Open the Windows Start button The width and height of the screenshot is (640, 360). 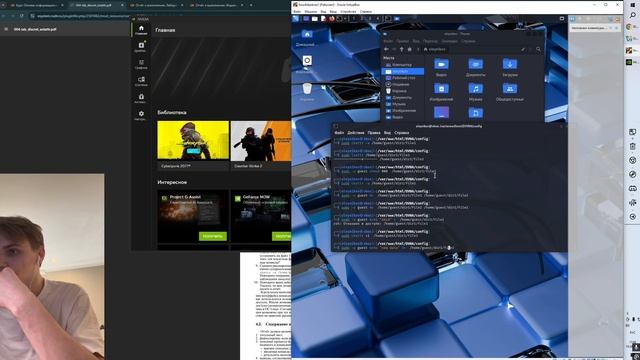coord(633,5)
